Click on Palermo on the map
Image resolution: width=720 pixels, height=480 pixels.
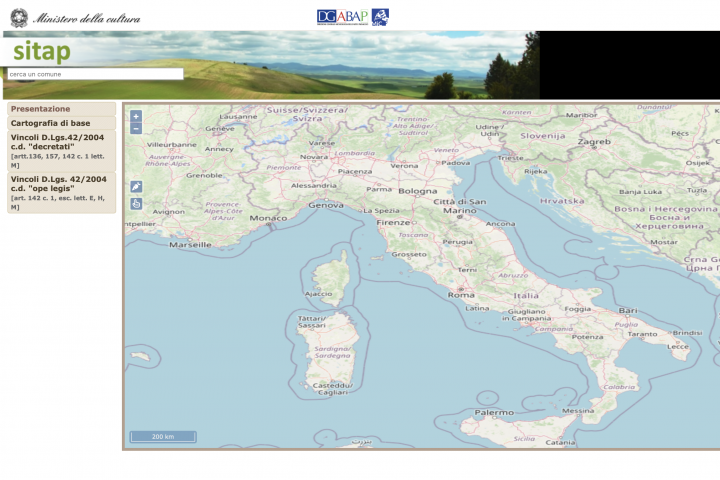(x=494, y=412)
